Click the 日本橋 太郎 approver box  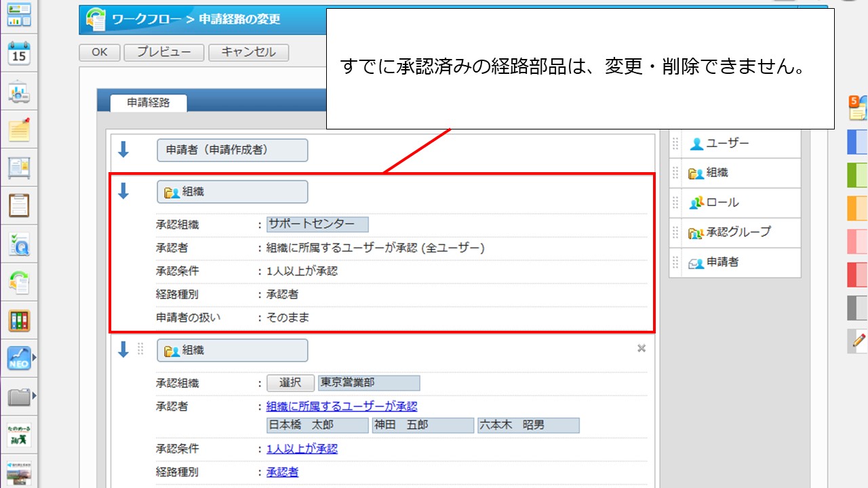pos(318,425)
